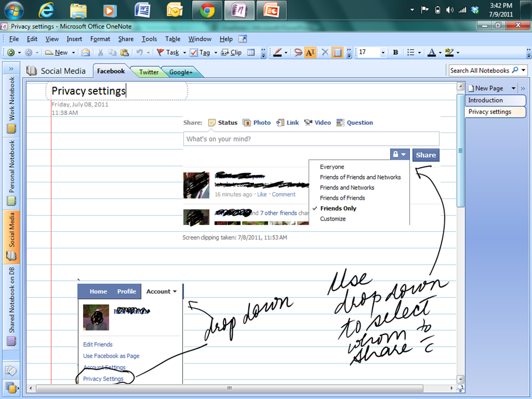Apply the font color A button
Viewport: 532px width, 399px height.
pos(432,52)
